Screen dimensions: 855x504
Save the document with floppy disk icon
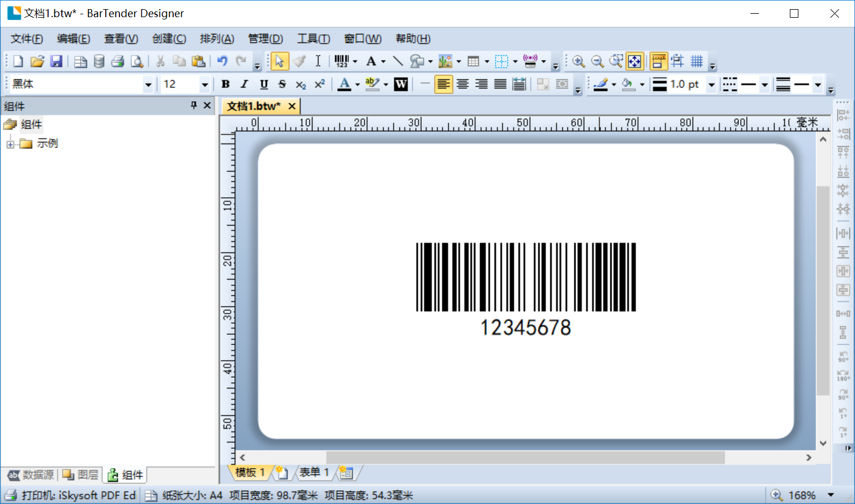(56, 61)
